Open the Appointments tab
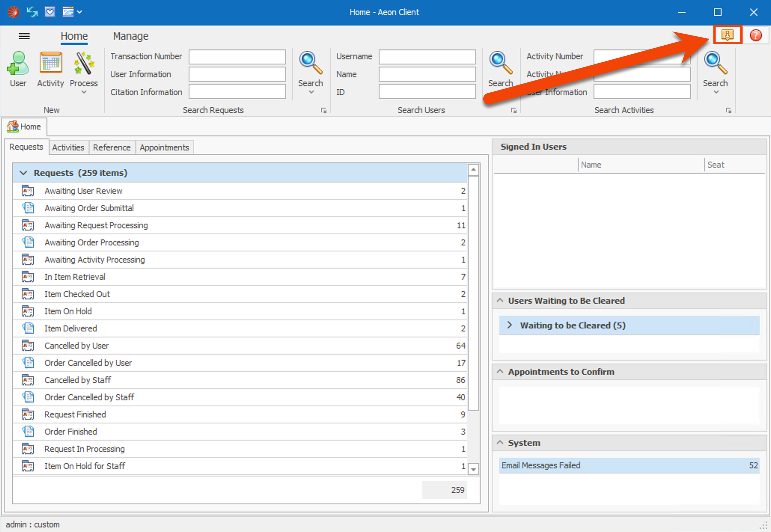This screenshot has height=532, width=771. click(x=164, y=147)
